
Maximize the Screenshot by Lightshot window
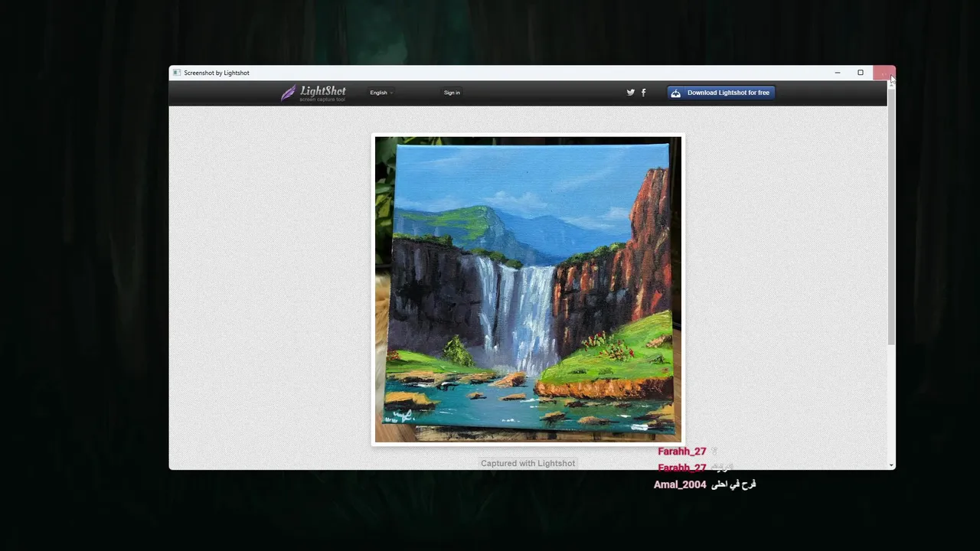861,73
